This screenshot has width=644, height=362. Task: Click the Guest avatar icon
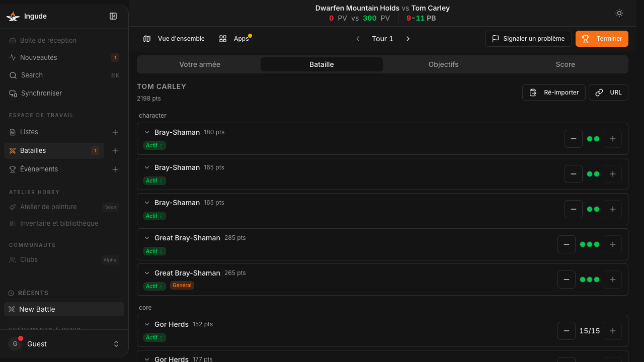15,344
